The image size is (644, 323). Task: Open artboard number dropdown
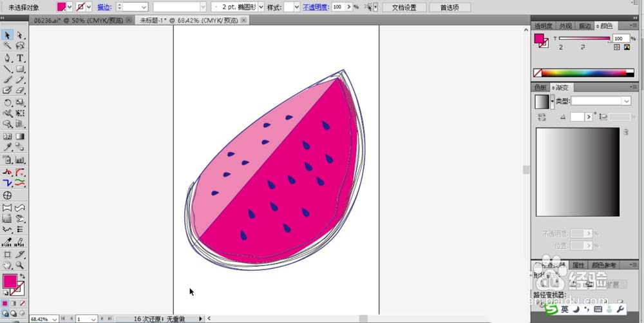click(93, 319)
